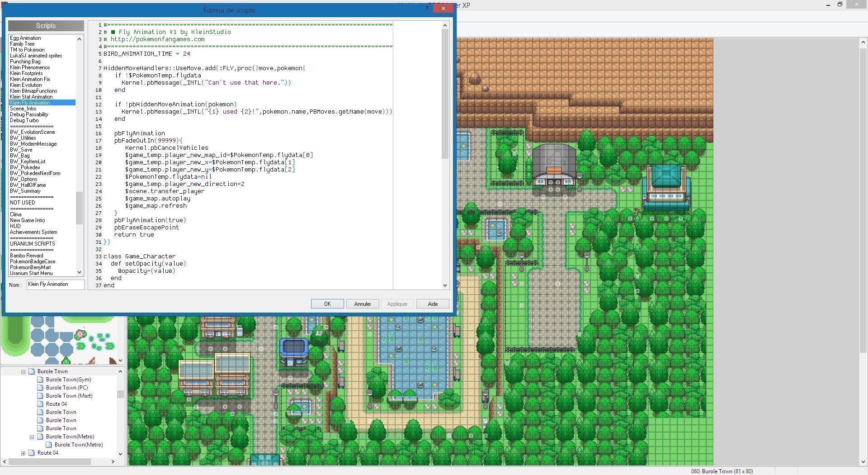This screenshot has width=868, height=475.
Task: Select the pink lily flower tile in the tileset palette
Action: [x=80, y=334]
